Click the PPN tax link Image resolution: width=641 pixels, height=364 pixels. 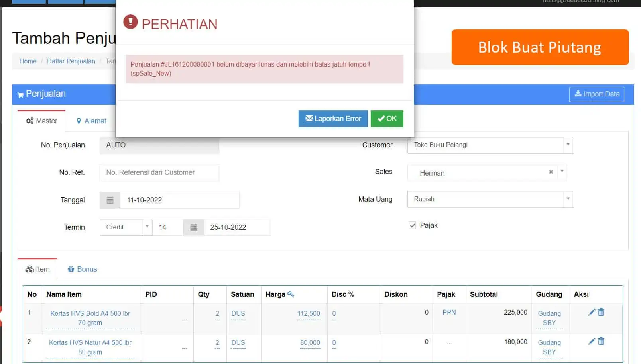tap(449, 313)
